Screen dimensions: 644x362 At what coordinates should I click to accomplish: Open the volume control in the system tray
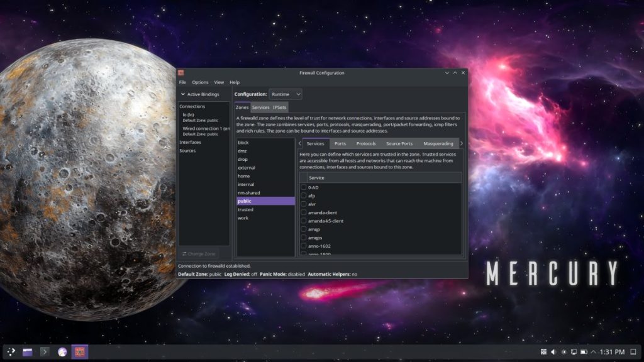point(554,352)
